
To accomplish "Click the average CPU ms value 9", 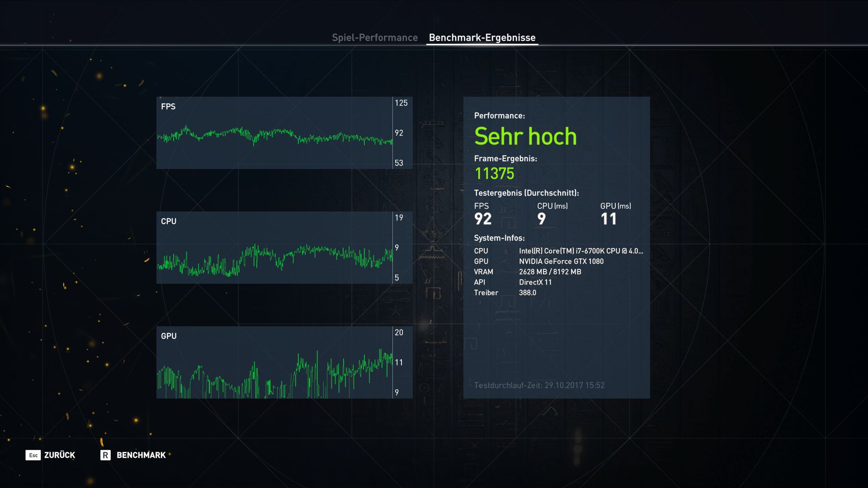I will point(542,219).
